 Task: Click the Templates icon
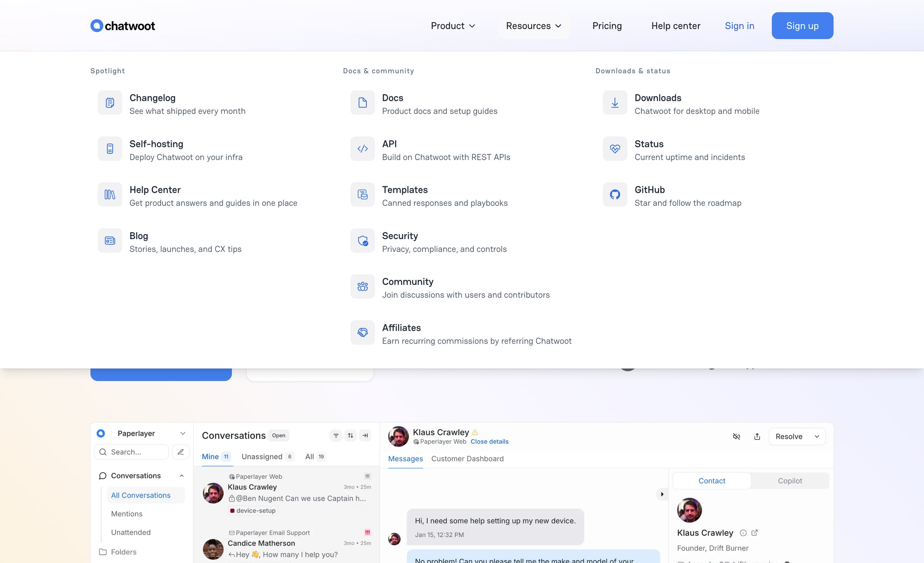(362, 195)
